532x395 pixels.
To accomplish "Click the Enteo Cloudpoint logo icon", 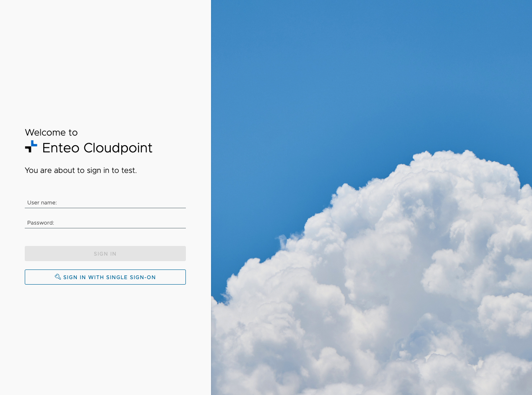I will [31, 146].
